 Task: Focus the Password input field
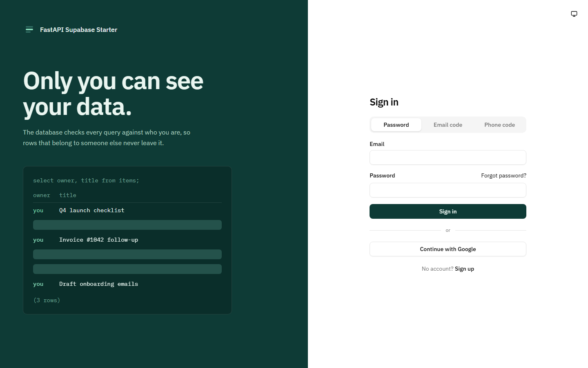coord(448,190)
